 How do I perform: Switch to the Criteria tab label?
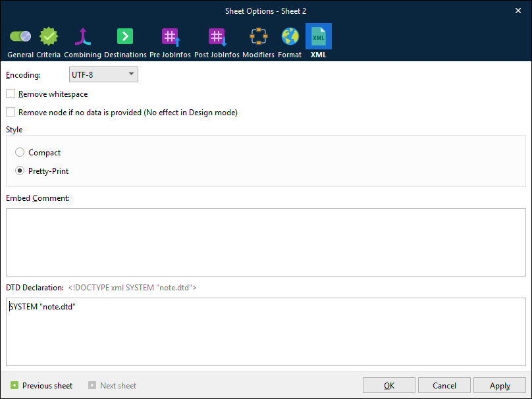[x=49, y=55]
